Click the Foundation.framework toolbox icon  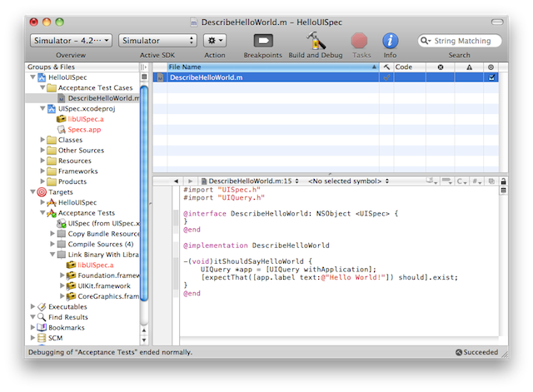(71, 275)
